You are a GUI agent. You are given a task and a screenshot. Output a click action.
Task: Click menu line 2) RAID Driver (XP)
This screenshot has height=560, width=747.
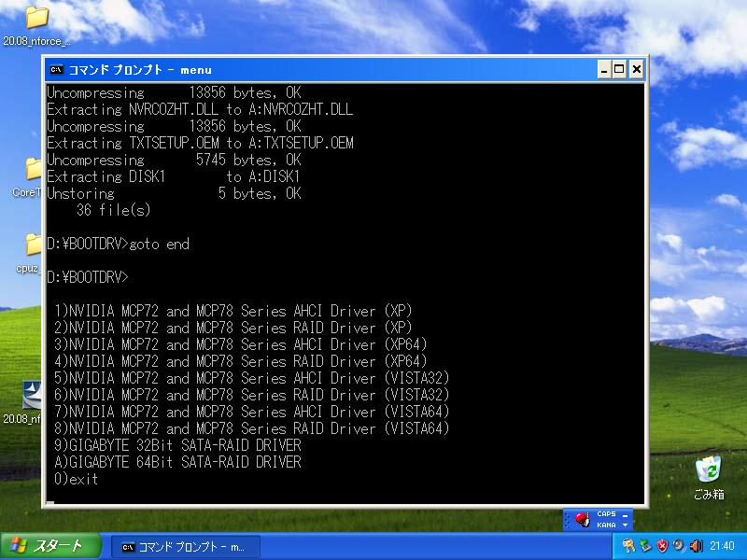[x=233, y=328]
